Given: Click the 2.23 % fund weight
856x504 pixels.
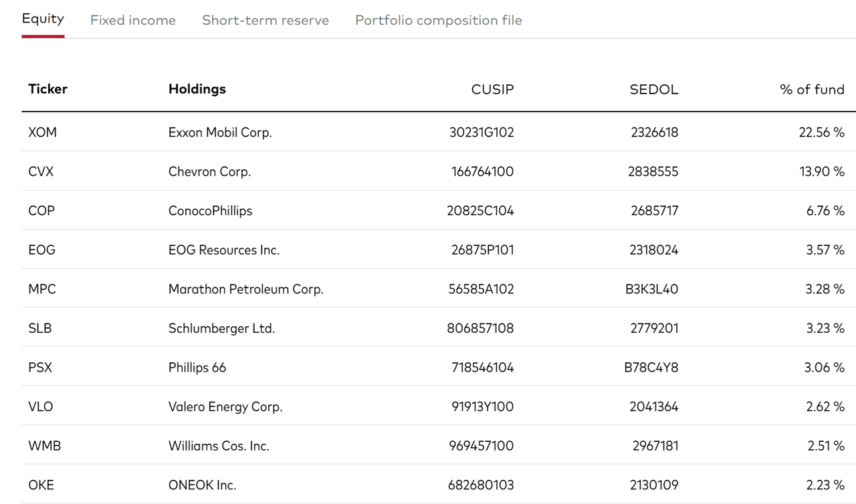Looking at the screenshot, I should pyautogui.click(x=826, y=485).
